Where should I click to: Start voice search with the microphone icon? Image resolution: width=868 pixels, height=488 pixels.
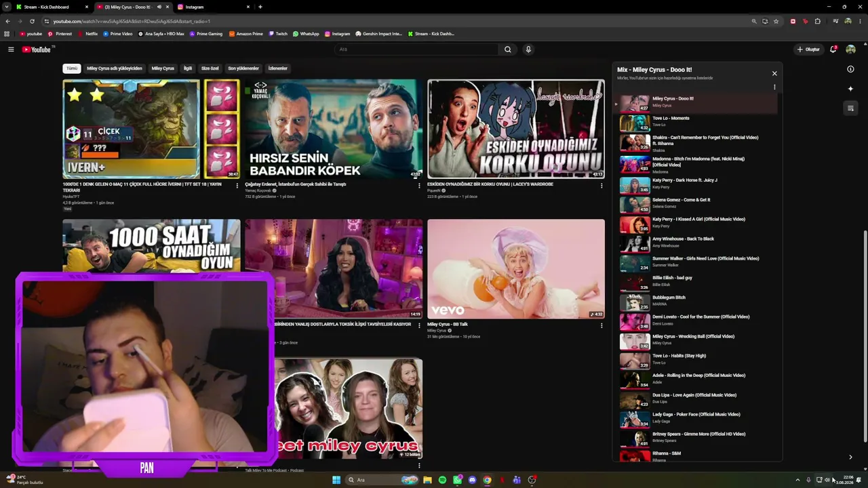pyautogui.click(x=528, y=49)
